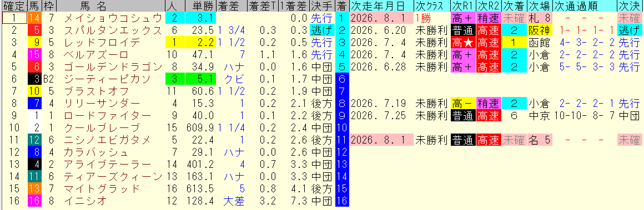This screenshot has width=644, height=210.
Task: Click the 単勝 column header
Action: click(201, 6)
